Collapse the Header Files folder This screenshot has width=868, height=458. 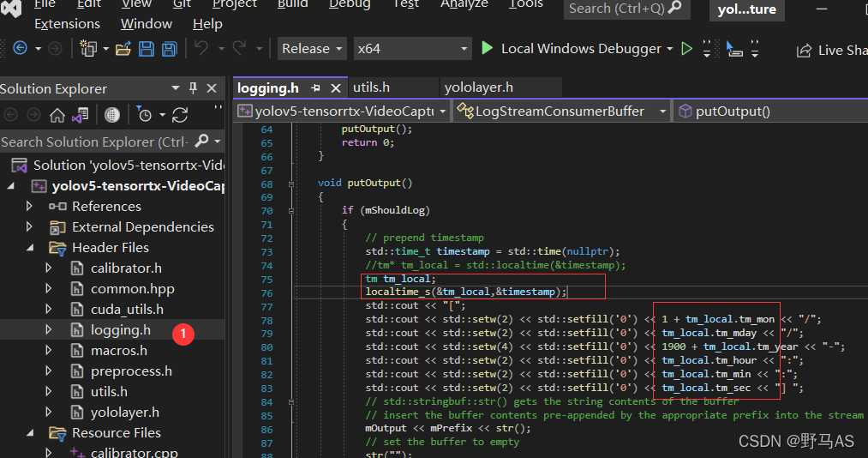click(x=30, y=248)
